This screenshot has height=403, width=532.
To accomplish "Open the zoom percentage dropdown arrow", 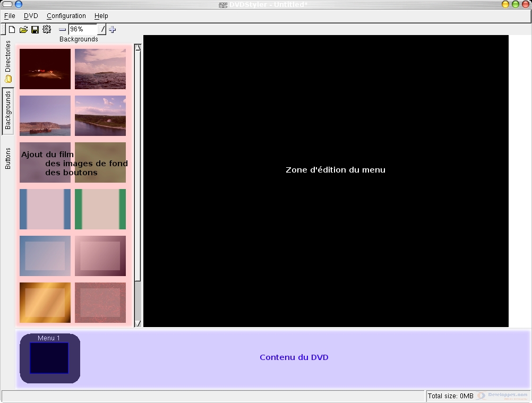I will (x=102, y=30).
